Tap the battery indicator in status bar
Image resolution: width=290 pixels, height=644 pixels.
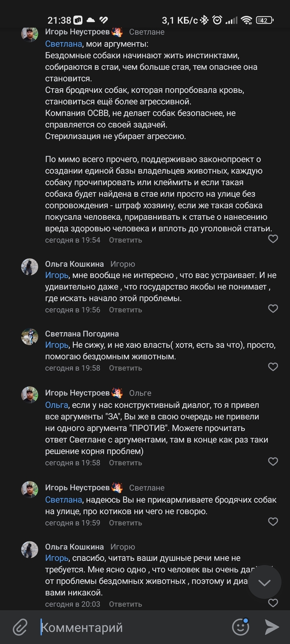click(264, 20)
